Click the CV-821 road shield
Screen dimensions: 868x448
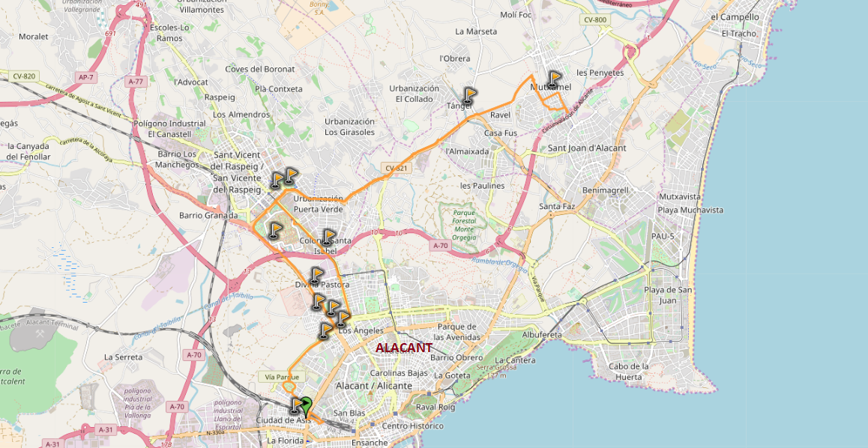[x=397, y=168]
